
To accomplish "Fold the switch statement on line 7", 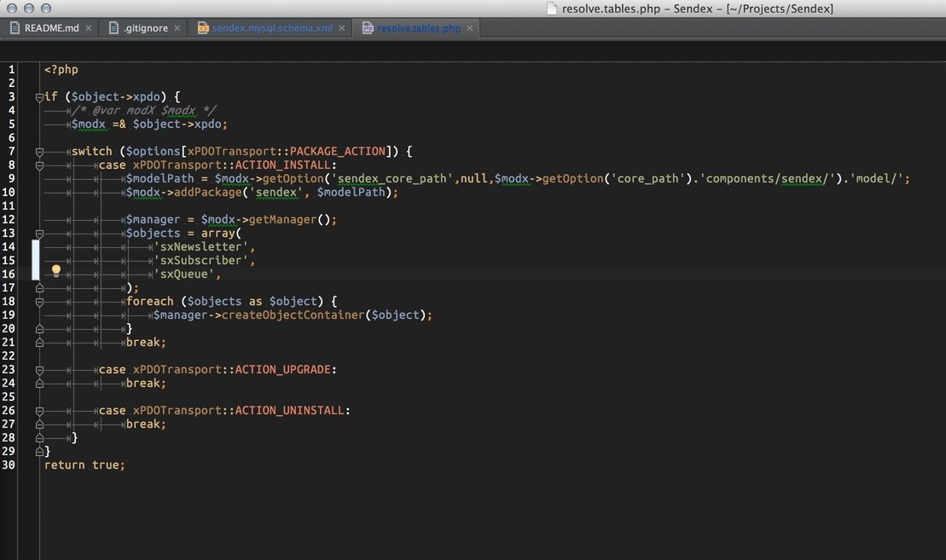I will click(x=39, y=152).
